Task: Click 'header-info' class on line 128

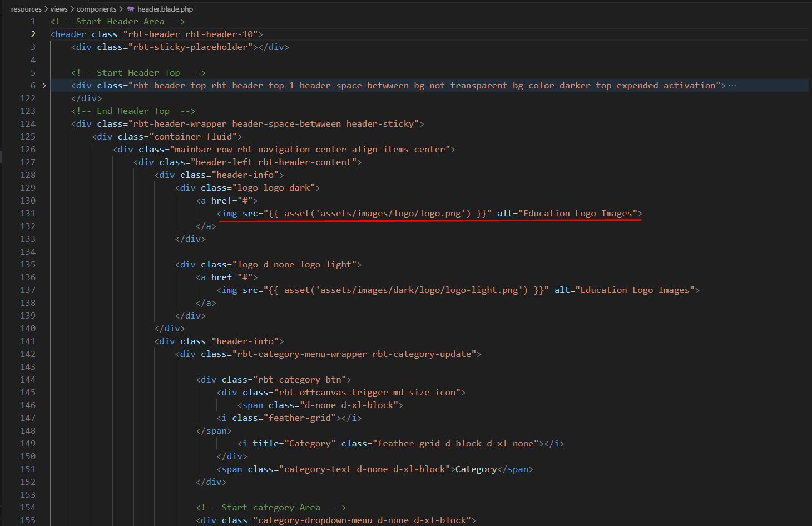Action: (248, 175)
